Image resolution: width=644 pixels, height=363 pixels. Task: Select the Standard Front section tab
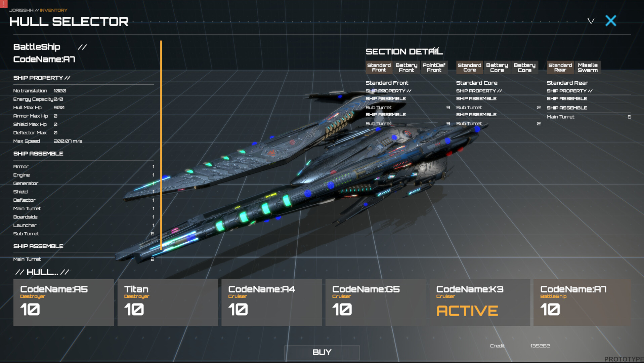[x=379, y=67]
